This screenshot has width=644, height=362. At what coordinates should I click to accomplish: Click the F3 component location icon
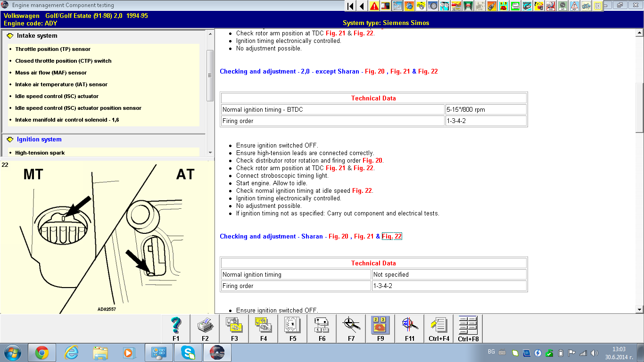tap(234, 329)
